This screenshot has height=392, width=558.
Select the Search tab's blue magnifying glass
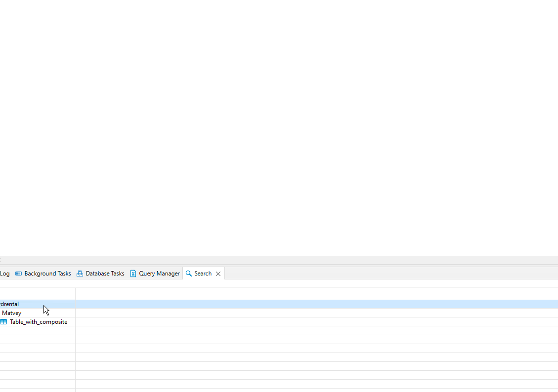(x=189, y=273)
